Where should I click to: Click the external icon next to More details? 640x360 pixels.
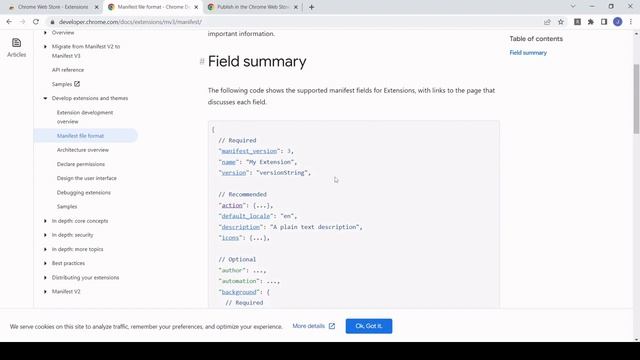pyautogui.click(x=332, y=326)
